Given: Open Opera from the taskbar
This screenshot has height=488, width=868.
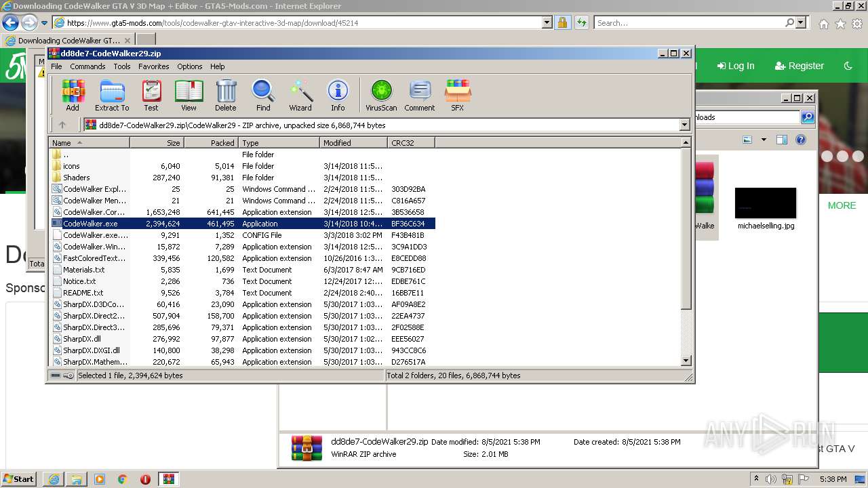Looking at the screenshot, I should click(145, 479).
